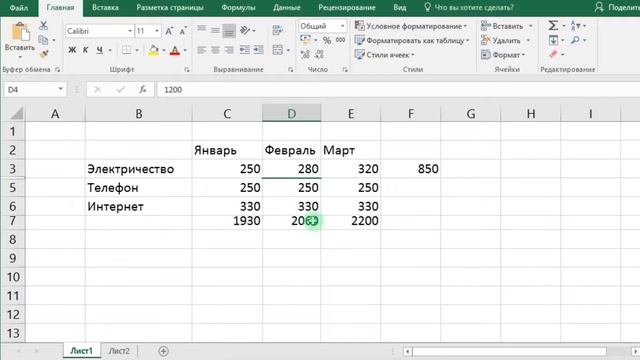Align text to the left
Image resolution: width=640 pixels, height=360 pixels.
202,50
